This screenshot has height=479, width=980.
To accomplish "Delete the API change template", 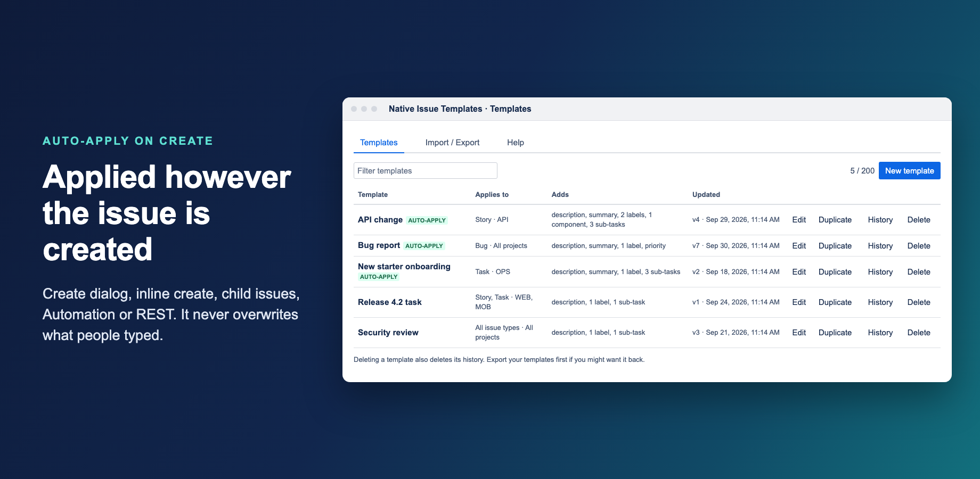I will click(x=919, y=220).
